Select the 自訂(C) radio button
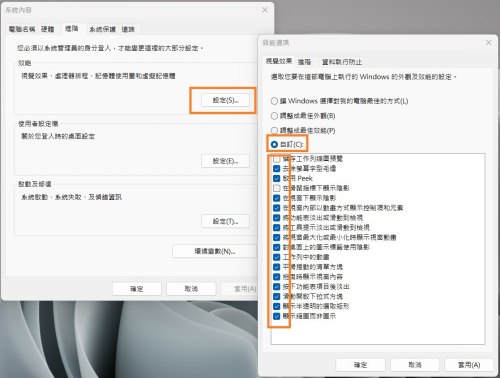This screenshot has width=501, height=378. (274, 144)
